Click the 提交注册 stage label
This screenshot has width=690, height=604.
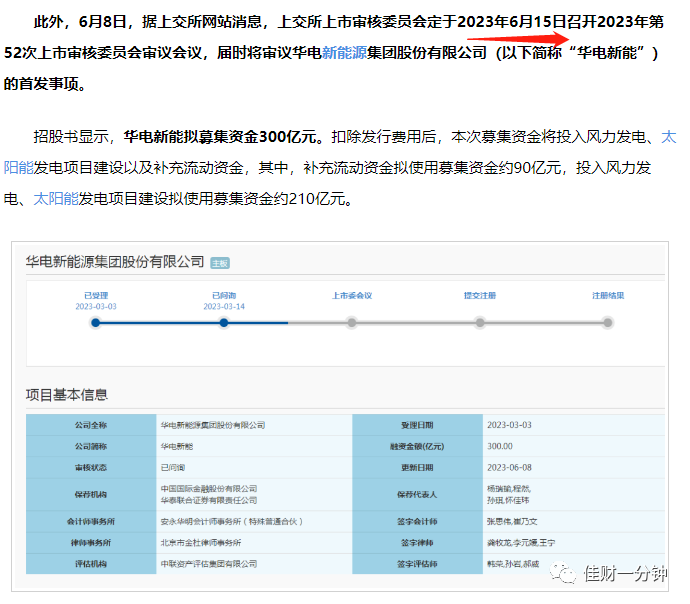tap(480, 296)
